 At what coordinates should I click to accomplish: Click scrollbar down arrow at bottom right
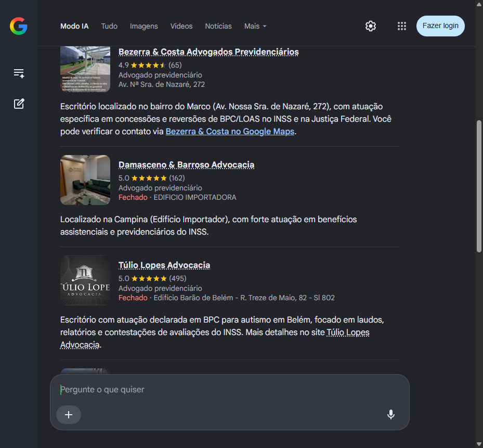click(x=479, y=444)
